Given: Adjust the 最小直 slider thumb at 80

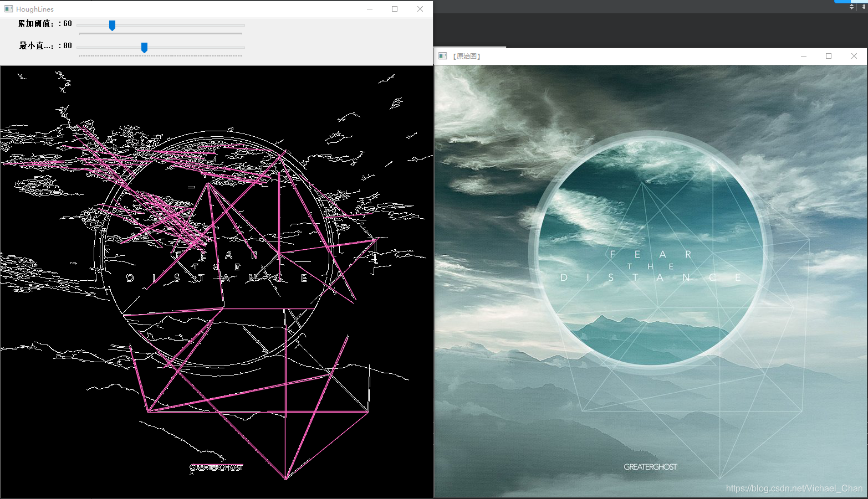Looking at the screenshot, I should (144, 48).
